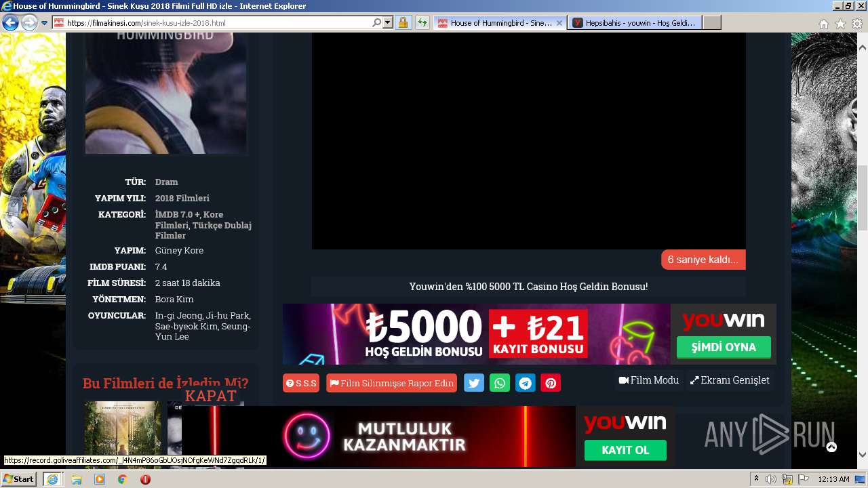Show hidden system tray icons

coord(756,479)
